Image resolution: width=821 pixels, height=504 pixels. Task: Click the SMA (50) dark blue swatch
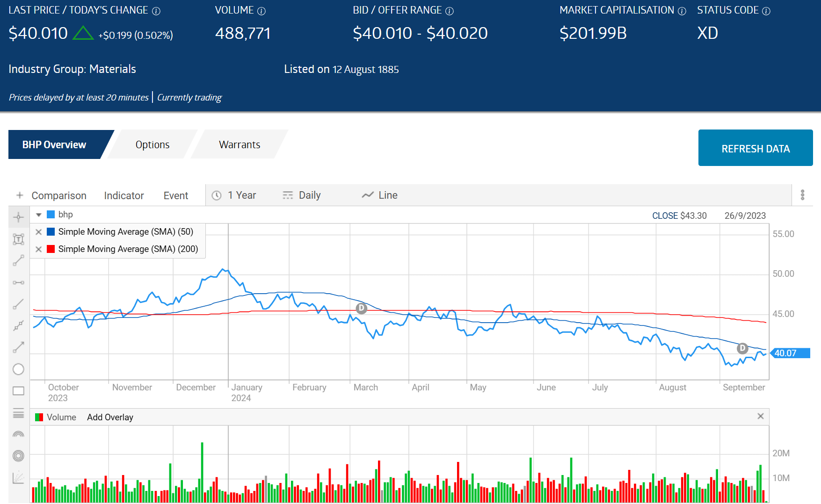[51, 232]
